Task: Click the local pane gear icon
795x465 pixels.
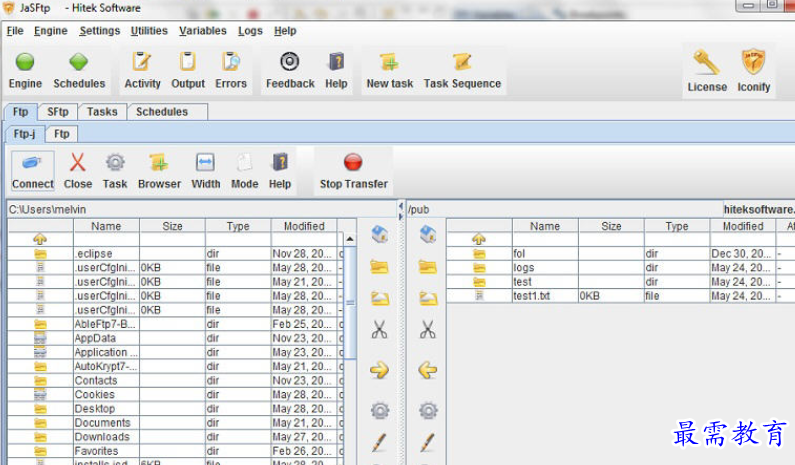Action: tap(380, 410)
